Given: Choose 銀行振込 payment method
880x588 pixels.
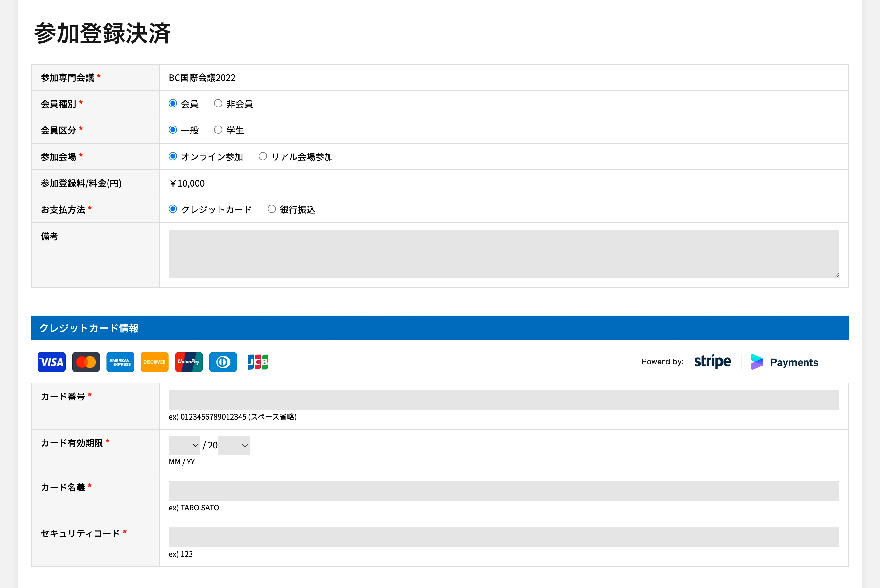Looking at the screenshot, I should tap(271, 209).
